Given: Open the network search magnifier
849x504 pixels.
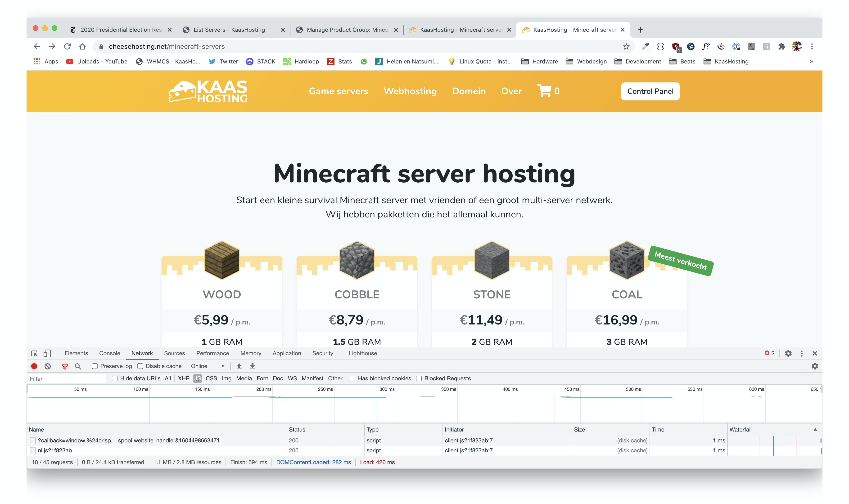Looking at the screenshot, I should 78,366.
